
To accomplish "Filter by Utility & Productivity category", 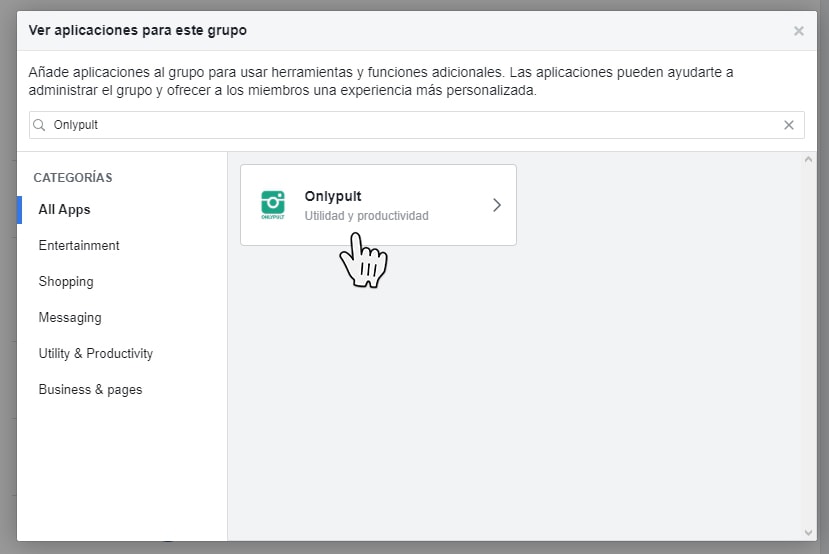I will pos(96,354).
